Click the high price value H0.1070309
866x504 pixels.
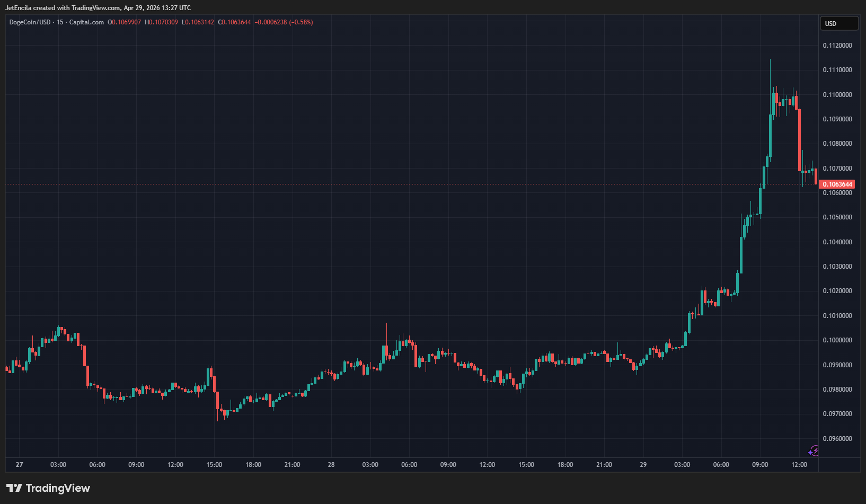click(x=161, y=22)
